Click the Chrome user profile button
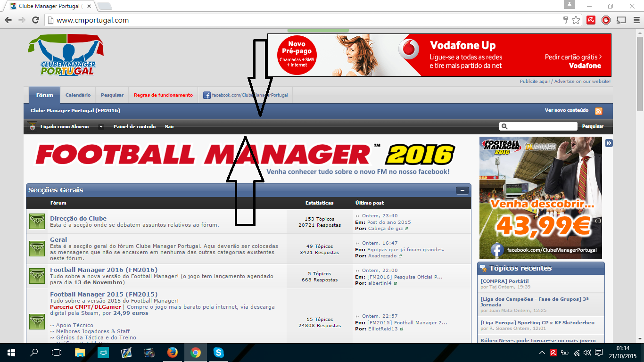Image resolution: width=644 pixels, height=362 pixels. tap(570, 4)
